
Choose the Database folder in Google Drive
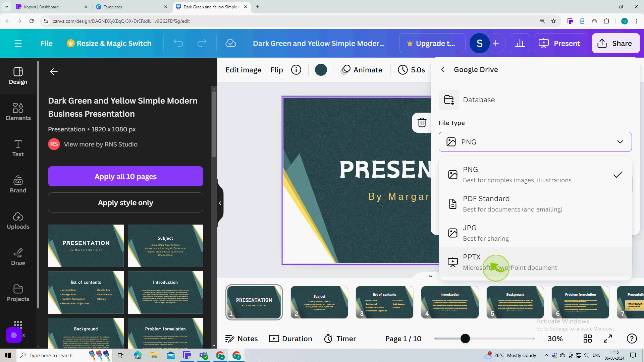coord(535,100)
